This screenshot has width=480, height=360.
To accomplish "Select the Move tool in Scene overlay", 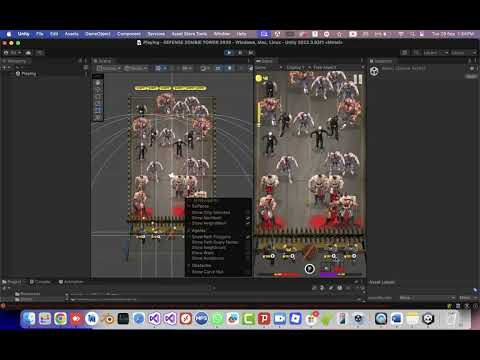I will (x=98, y=89).
